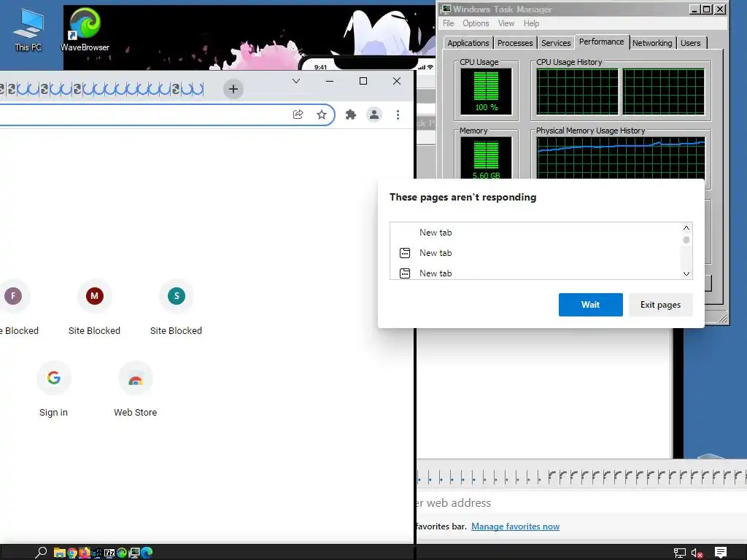
Task: Click the 100 % CPU Usage value
Action: [x=487, y=107]
